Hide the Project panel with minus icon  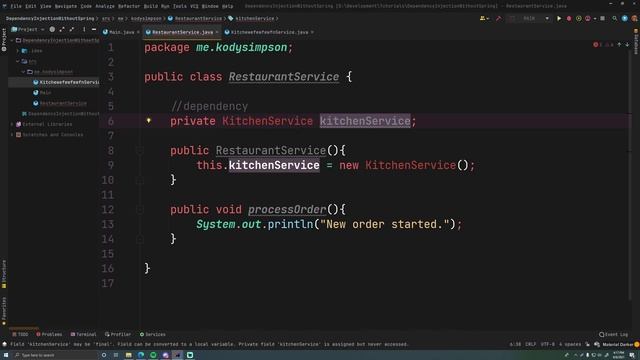coord(94,29)
